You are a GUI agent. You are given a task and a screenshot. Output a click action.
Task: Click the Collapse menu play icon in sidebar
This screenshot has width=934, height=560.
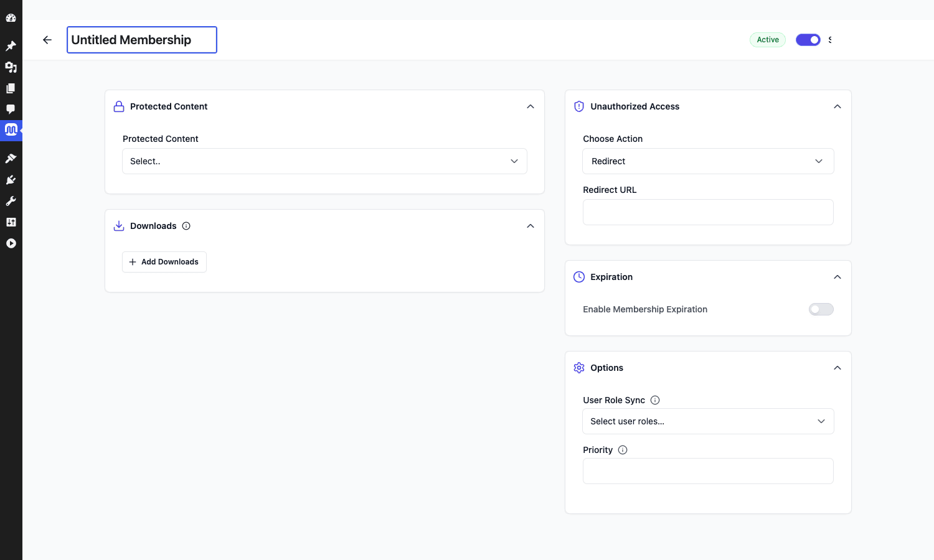(11, 243)
